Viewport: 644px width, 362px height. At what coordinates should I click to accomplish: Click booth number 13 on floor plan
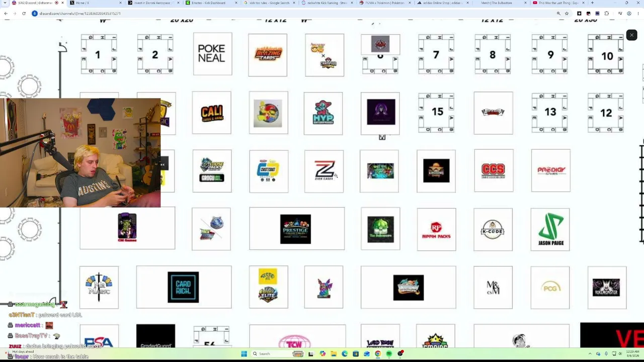click(550, 112)
